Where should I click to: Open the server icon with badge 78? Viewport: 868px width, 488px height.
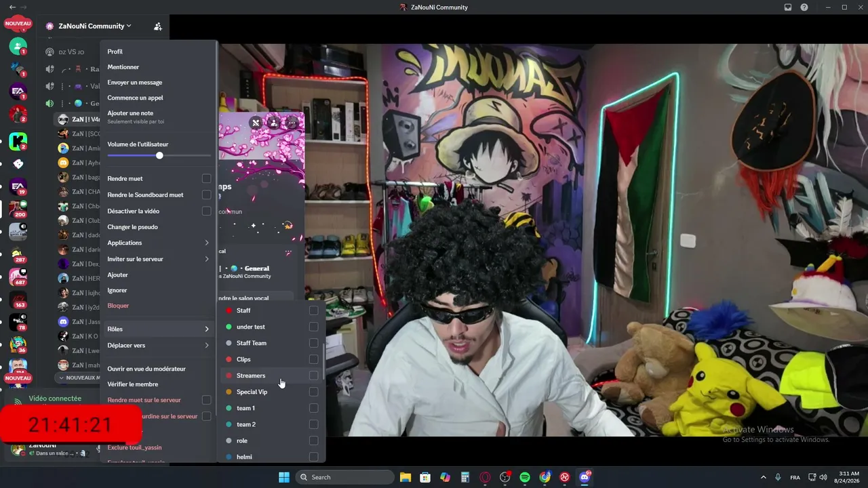pos(18,322)
